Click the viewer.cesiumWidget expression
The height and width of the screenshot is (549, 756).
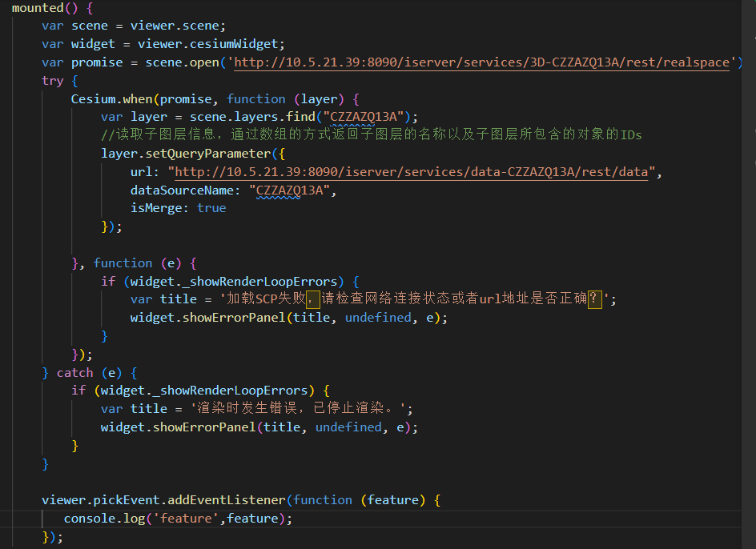pos(207,44)
